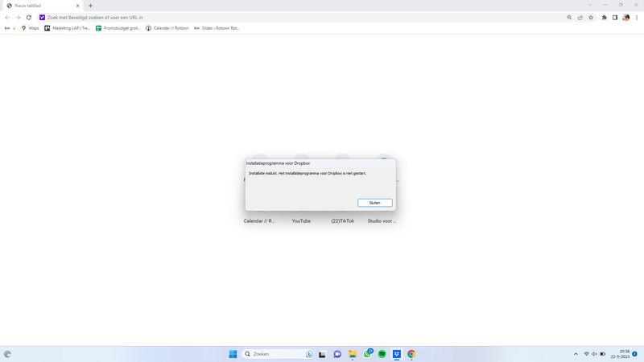644x362 pixels.
Task: Click the battery tray icon
Action: [x=602, y=354]
